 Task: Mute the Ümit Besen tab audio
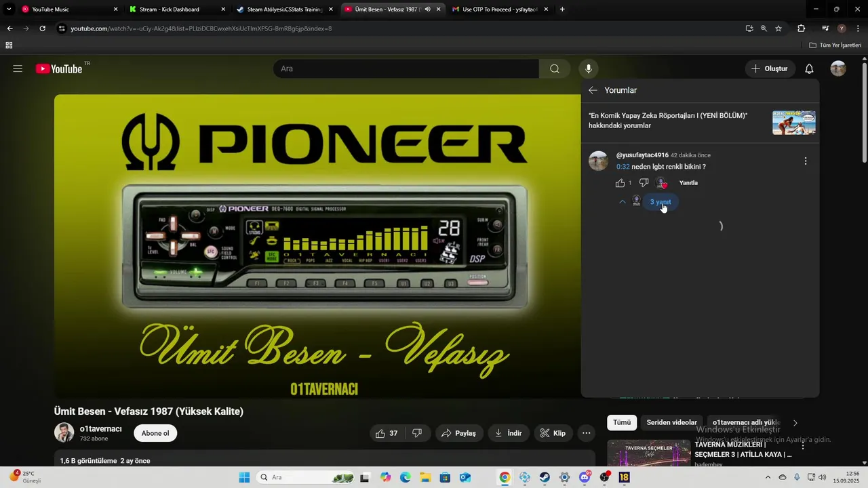point(427,9)
